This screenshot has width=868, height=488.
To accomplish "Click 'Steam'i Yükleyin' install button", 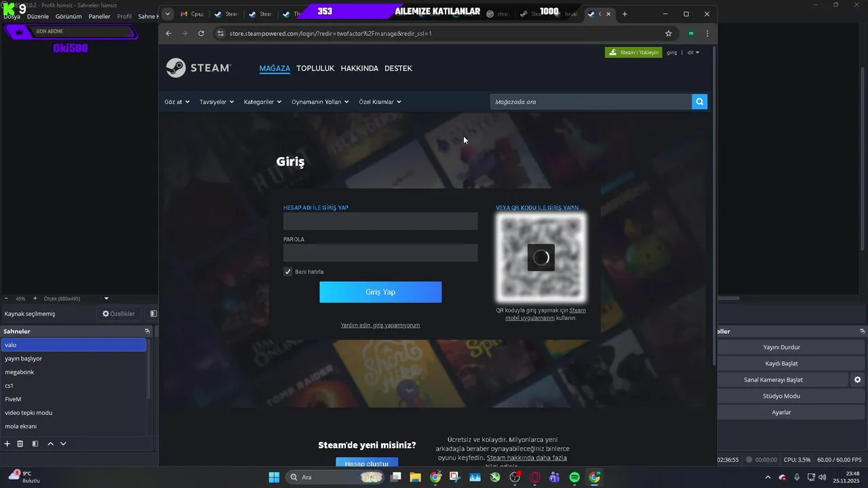I will [633, 52].
